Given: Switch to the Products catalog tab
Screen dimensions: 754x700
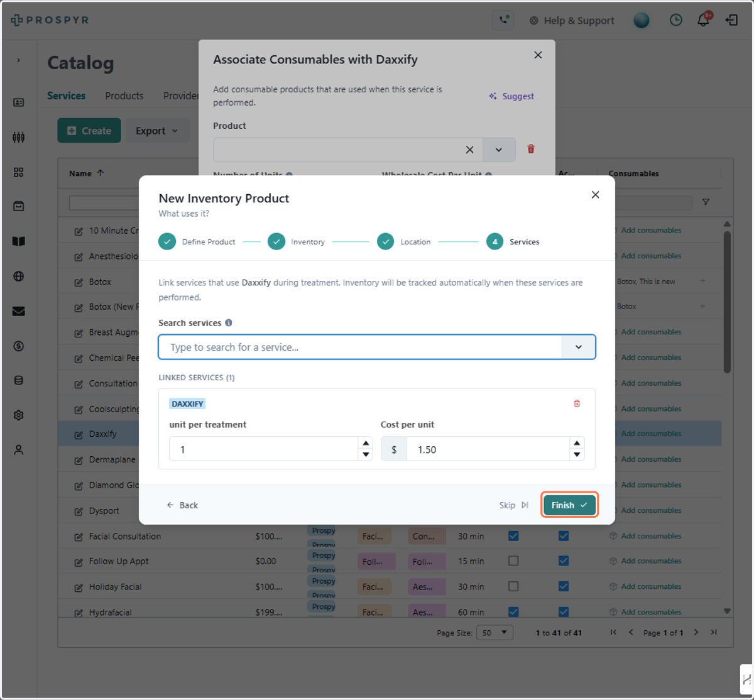Looking at the screenshot, I should pyautogui.click(x=124, y=96).
